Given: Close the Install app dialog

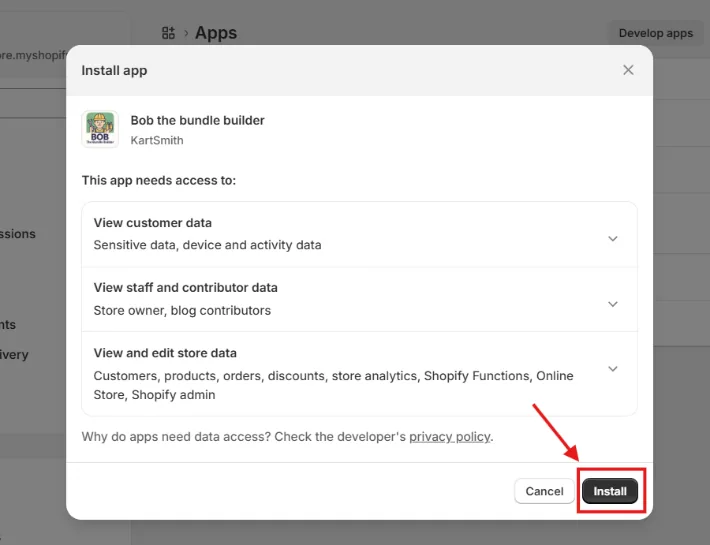Looking at the screenshot, I should click(628, 70).
